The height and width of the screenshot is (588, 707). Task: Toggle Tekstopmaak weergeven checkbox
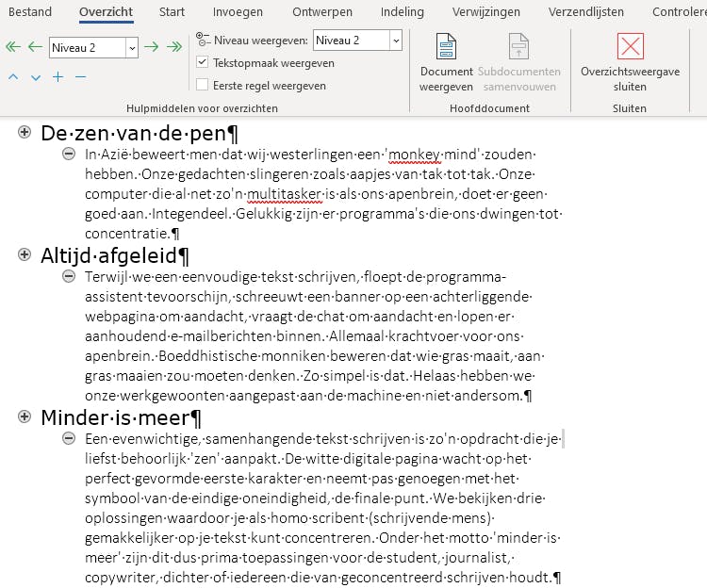203,62
